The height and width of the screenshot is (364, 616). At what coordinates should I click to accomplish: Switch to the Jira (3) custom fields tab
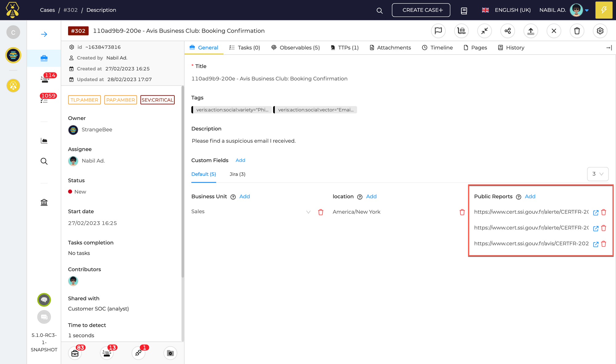tap(237, 174)
